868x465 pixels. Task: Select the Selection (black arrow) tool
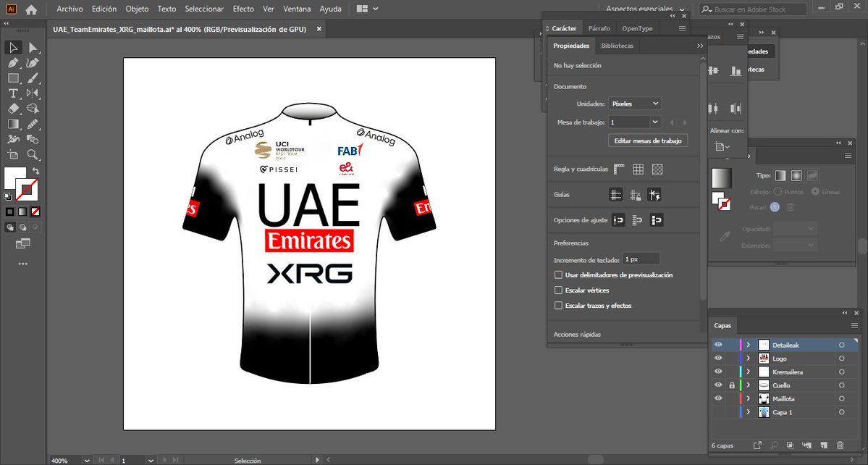point(13,48)
